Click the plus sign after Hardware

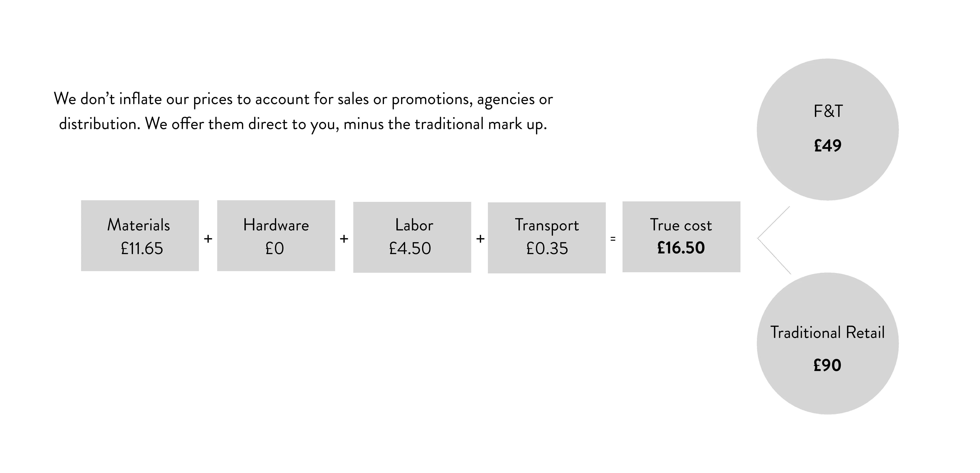[344, 239]
